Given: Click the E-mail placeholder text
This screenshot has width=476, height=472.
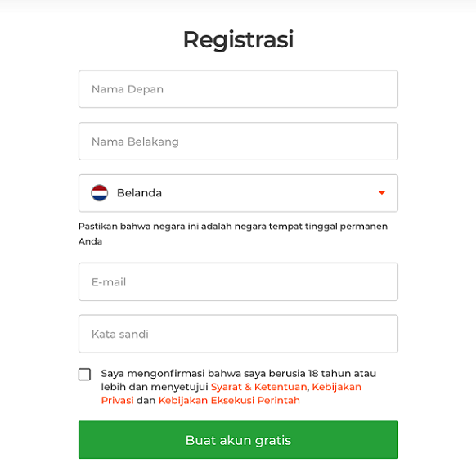Looking at the screenshot, I should coord(109,282).
